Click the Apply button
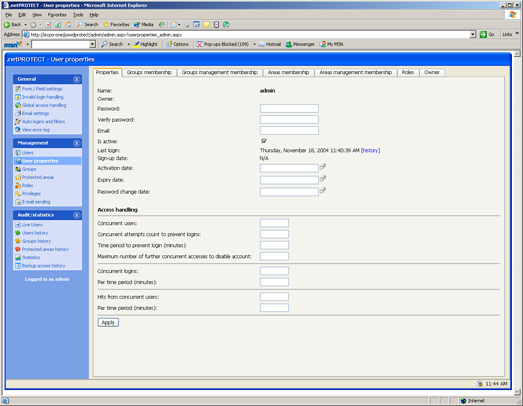 point(108,323)
